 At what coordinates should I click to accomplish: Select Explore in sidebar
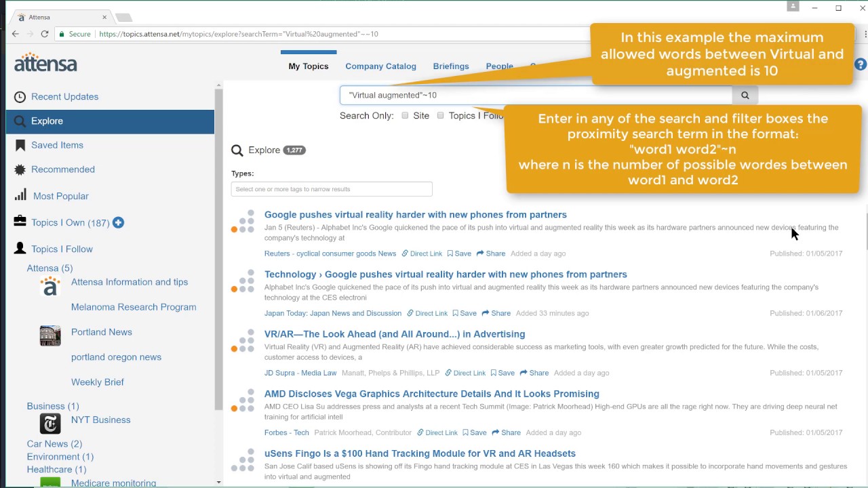coord(110,121)
